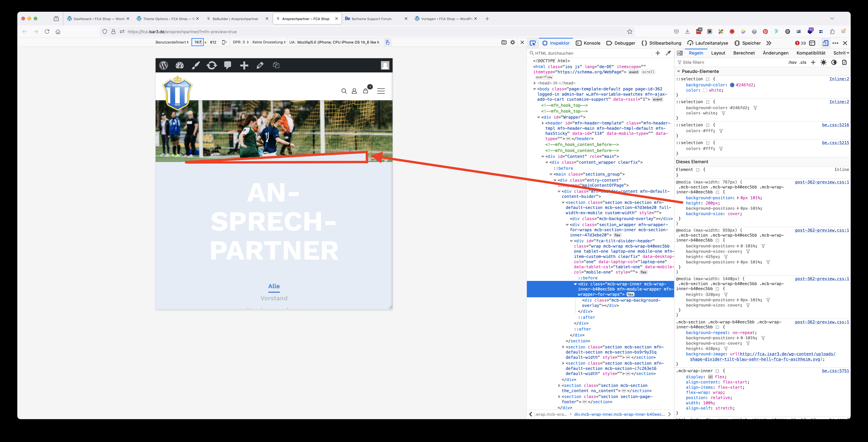The width and height of the screenshot is (868, 442).
Task: Click the #246fd2 color swatch
Action: 732,85
